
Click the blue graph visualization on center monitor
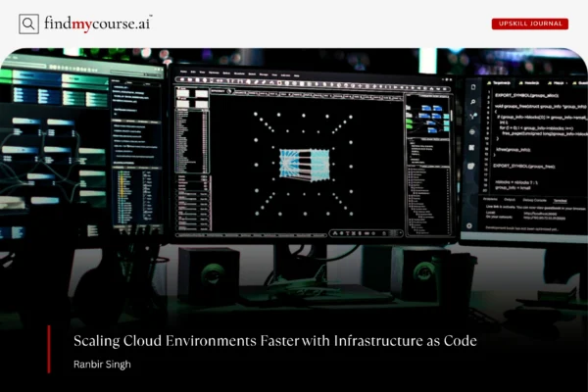(x=305, y=165)
